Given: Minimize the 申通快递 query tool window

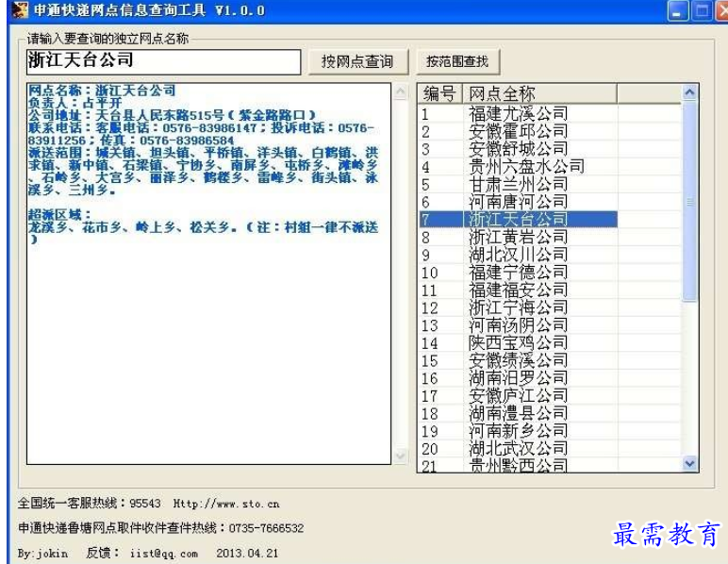Looking at the screenshot, I should click(677, 10).
